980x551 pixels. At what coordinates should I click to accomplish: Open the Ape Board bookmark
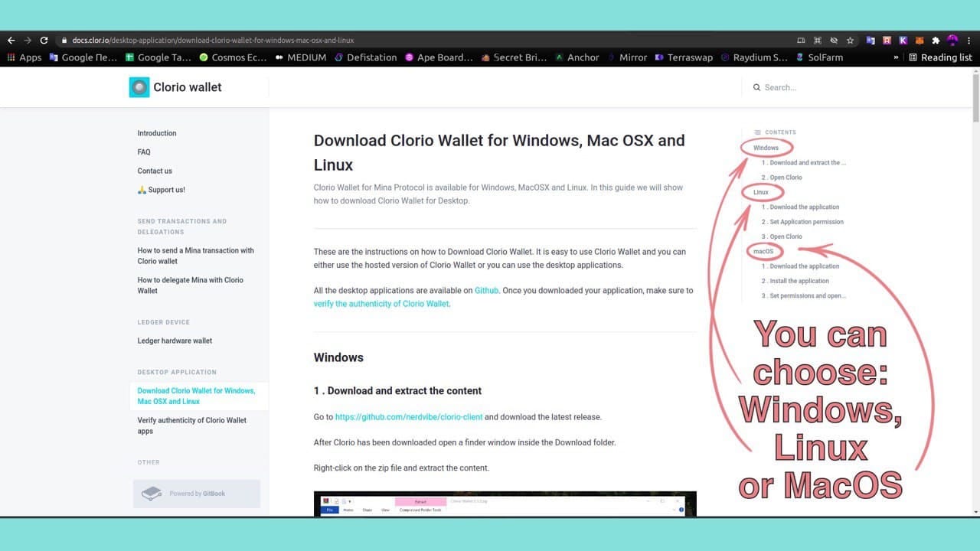coord(439,57)
